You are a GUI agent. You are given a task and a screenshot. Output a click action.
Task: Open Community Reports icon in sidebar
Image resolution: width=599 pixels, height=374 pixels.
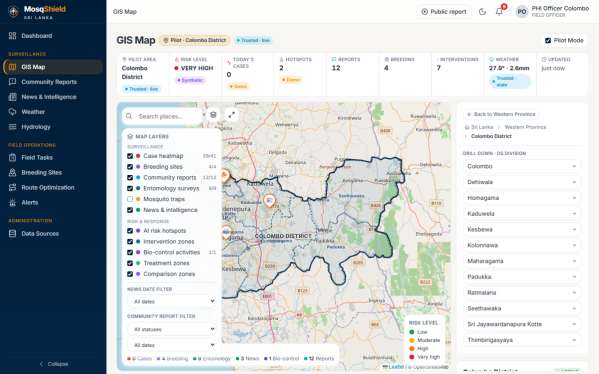pos(13,82)
